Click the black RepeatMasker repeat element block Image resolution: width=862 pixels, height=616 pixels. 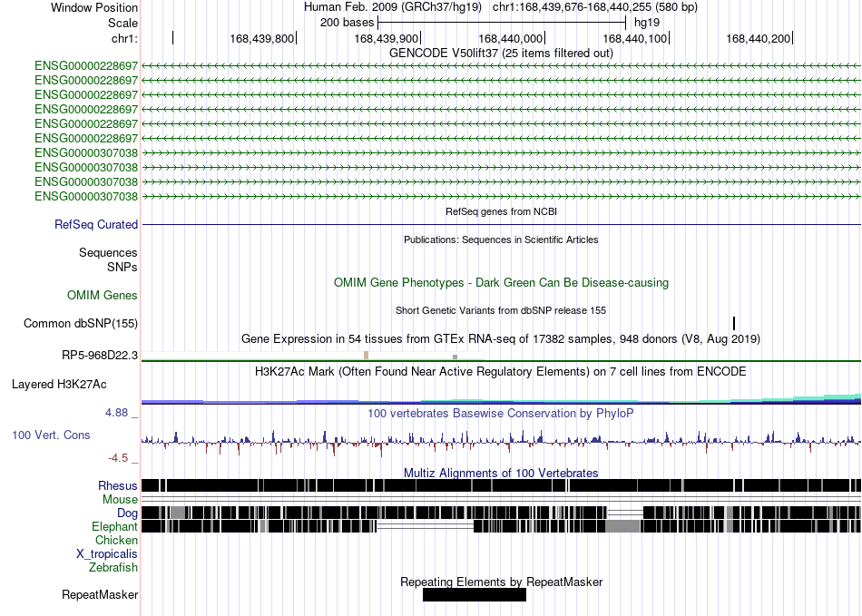point(475,594)
